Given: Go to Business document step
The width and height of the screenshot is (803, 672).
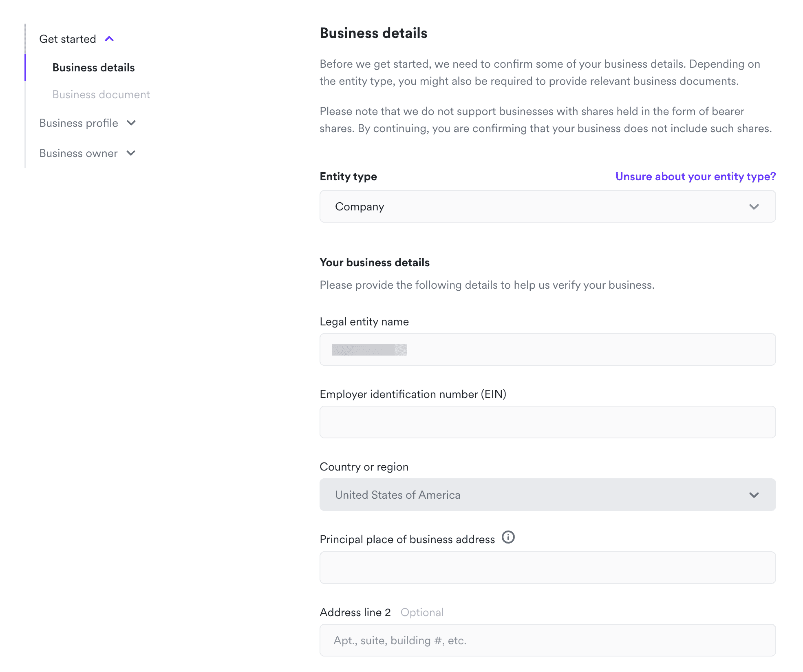Looking at the screenshot, I should [101, 95].
